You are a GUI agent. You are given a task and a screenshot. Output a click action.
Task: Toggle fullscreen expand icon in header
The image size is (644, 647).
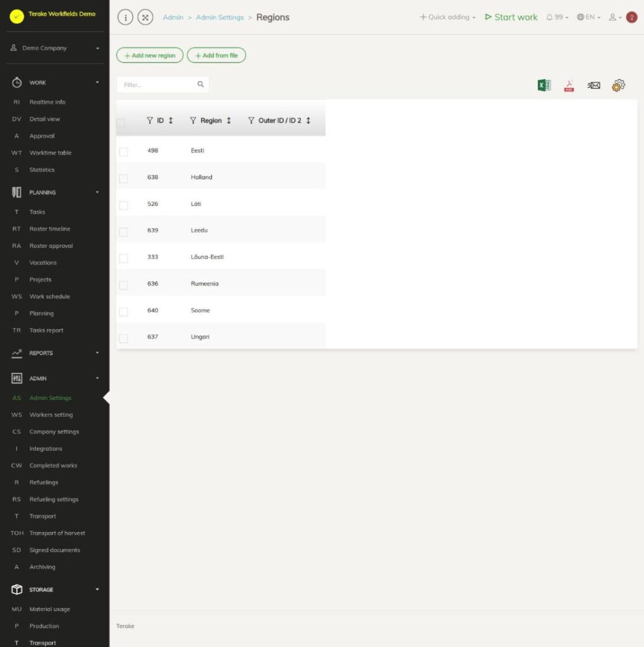(145, 17)
